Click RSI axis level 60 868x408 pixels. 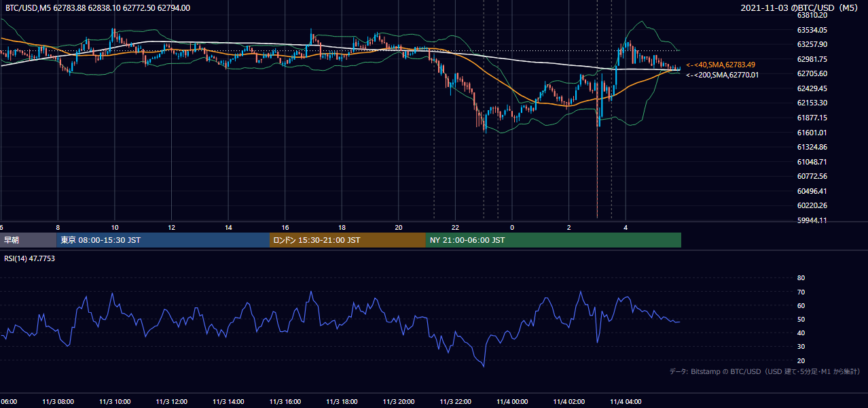click(801, 305)
